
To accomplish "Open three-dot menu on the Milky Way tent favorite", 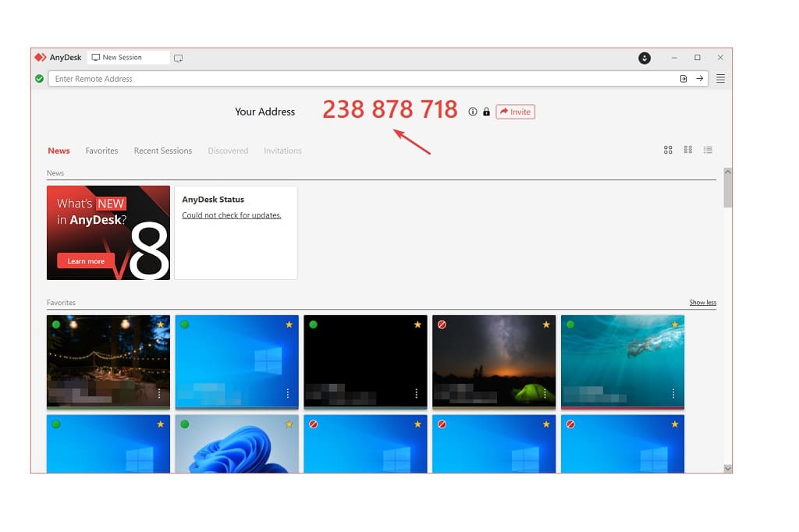I will tap(545, 393).
